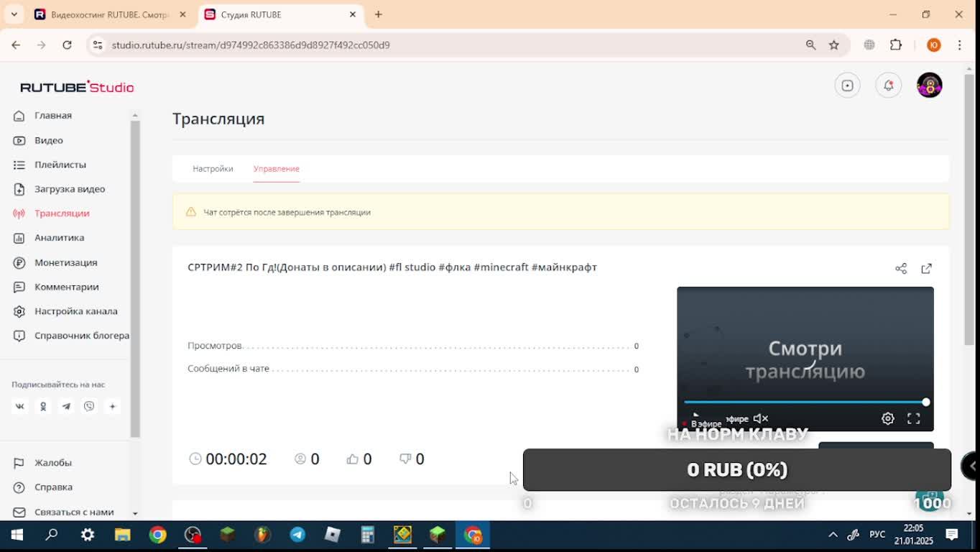Click the RUTUBE Studio logo
Image resolution: width=980 pixels, height=552 pixels.
[x=77, y=87]
